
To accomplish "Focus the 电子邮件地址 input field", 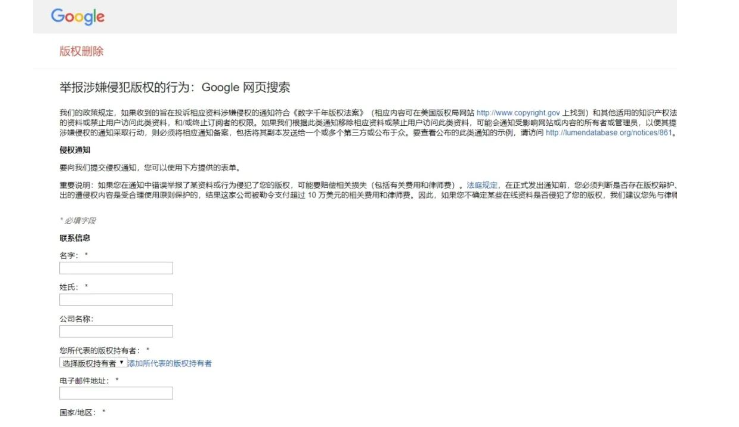I will pyautogui.click(x=116, y=394).
